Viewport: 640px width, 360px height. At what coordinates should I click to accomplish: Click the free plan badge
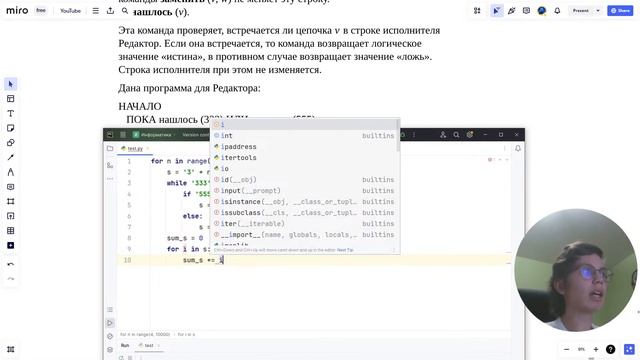(41, 10)
